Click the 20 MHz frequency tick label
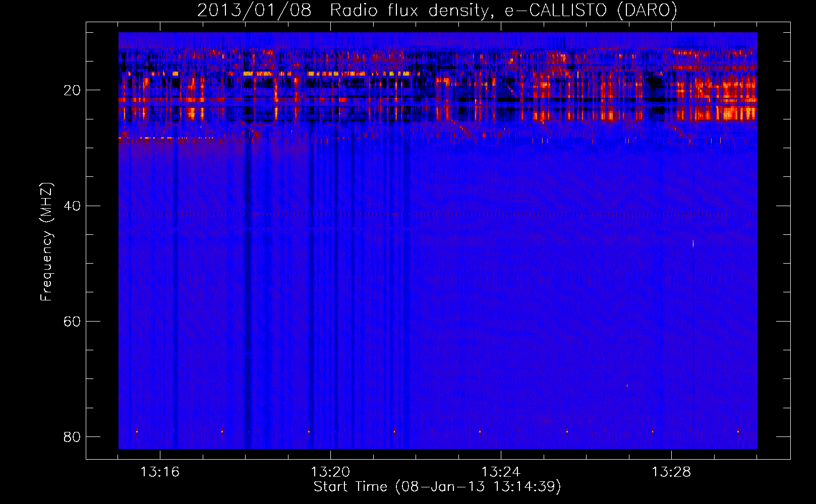816x504 pixels. [72, 91]
